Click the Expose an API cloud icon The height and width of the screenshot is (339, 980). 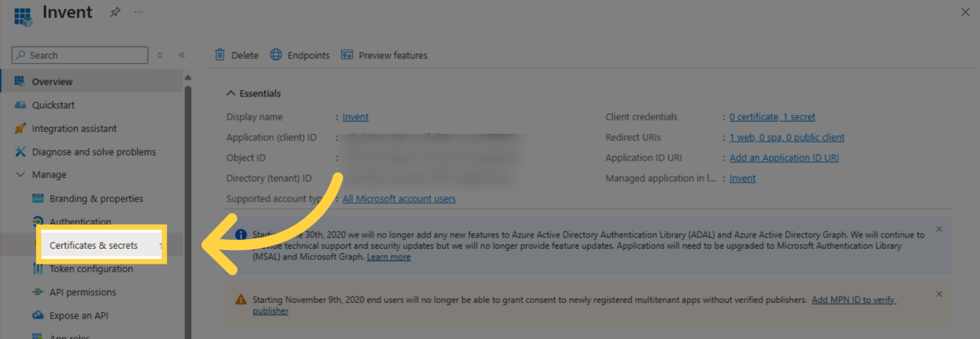pyautogui.click(x=38, y=315)
